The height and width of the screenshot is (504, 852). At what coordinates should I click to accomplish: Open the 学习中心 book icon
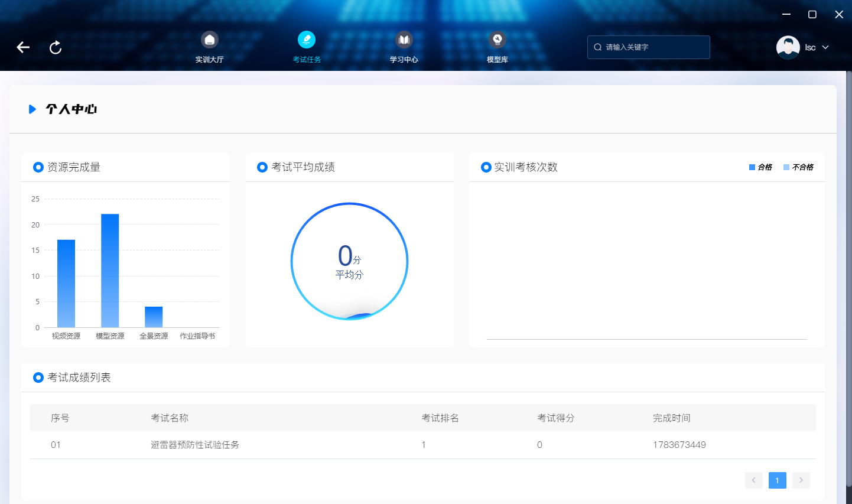[404, 40]
